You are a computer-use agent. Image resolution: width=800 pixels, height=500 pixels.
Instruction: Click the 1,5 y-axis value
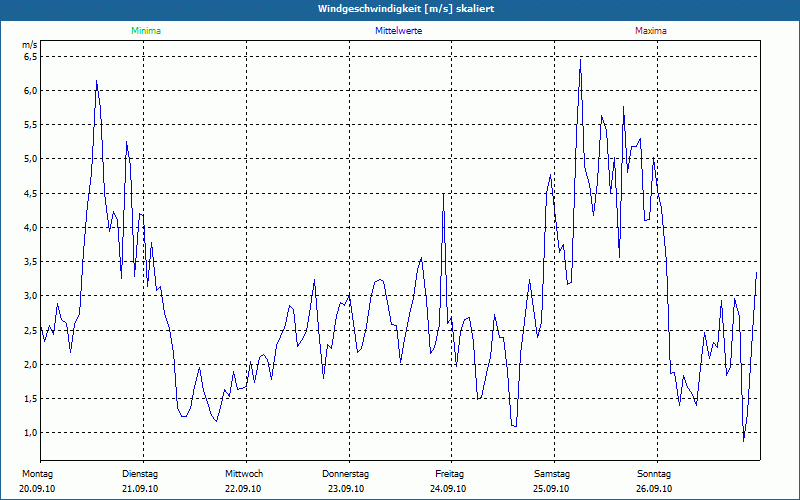click(x=31, y=398)
